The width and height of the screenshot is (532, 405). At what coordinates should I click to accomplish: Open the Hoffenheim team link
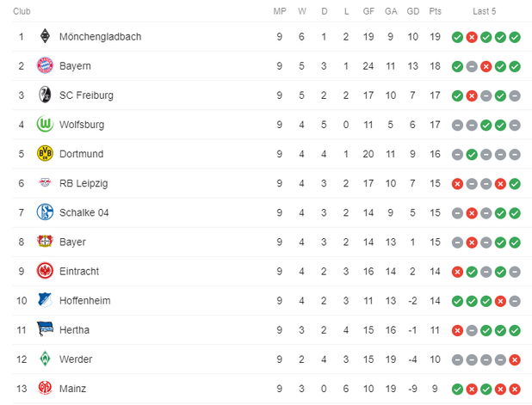[x=84, y=300]
